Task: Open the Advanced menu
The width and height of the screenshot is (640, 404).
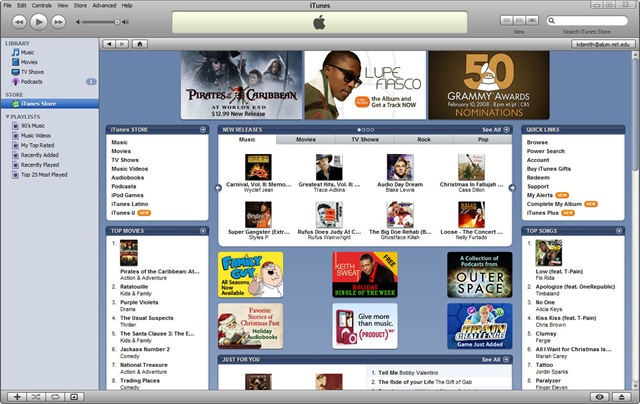Action: pos(104,5)
